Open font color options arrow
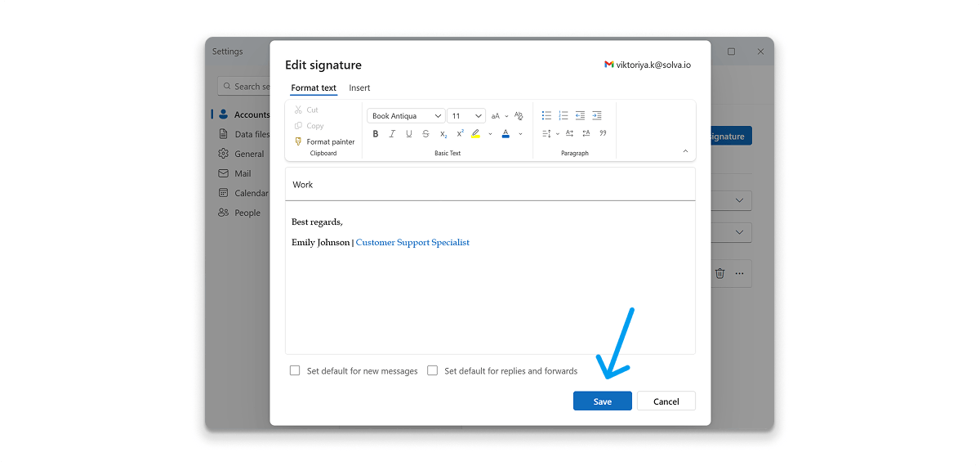Screen dimensions: 980x466 (x=520, y=133)
